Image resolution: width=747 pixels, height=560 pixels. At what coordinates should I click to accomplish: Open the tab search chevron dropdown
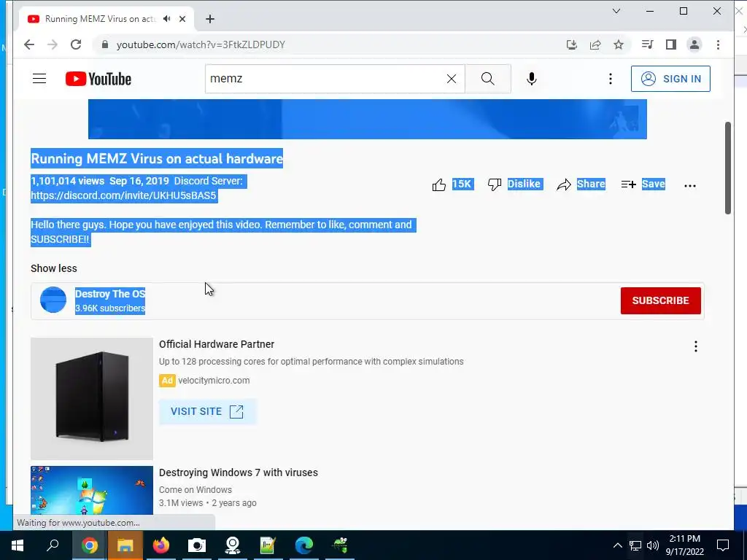click(616, 11)
